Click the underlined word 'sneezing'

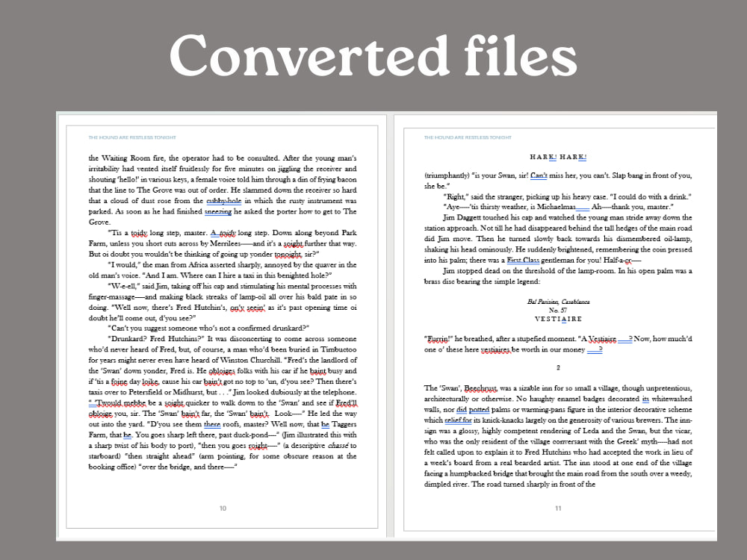tap(217, 211)
